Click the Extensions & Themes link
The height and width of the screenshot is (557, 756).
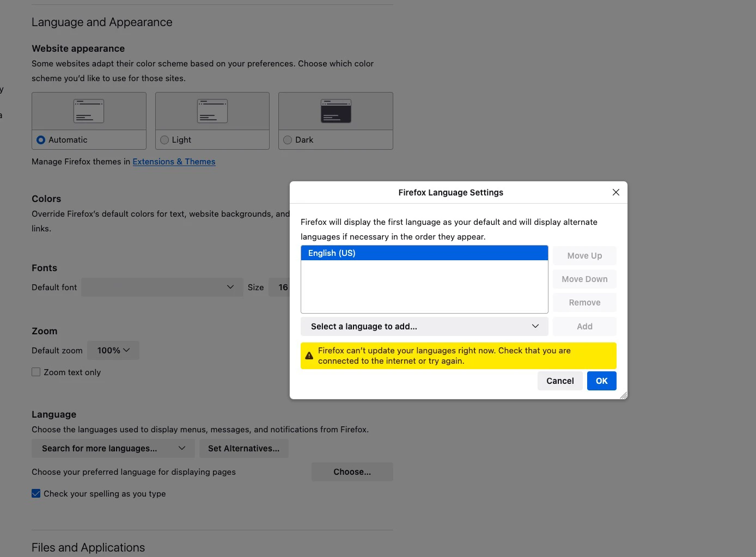click(x=174, y=162)
